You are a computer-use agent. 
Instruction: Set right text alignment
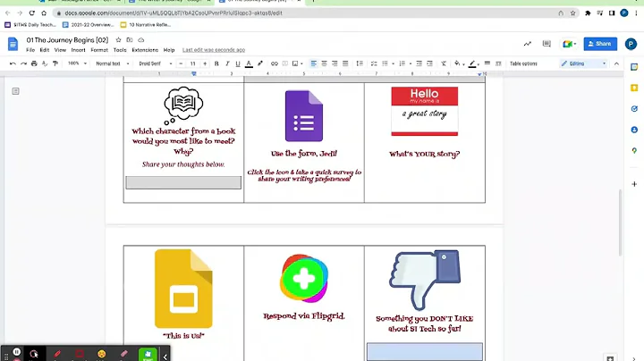click(x=335, y=63)
